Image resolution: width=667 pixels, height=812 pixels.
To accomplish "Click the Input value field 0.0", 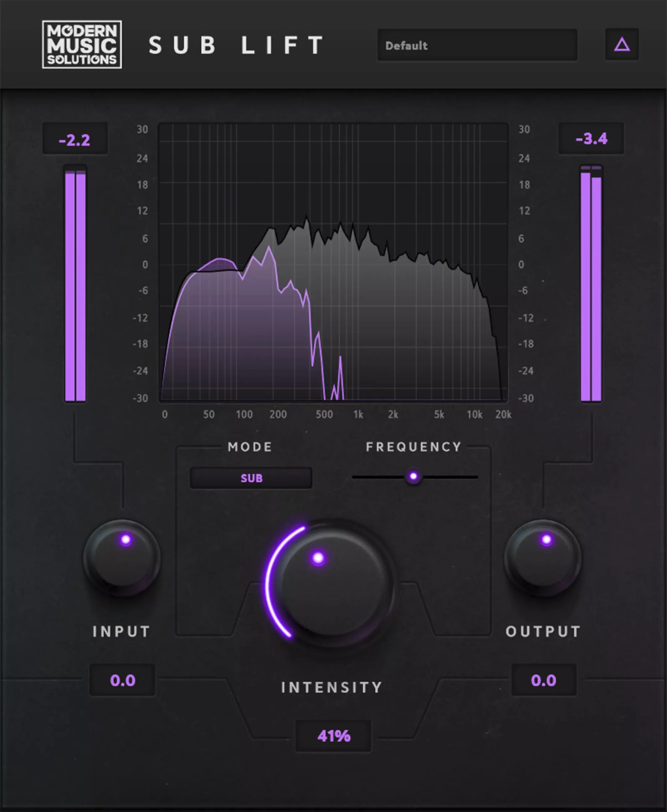I will [122, 680].
